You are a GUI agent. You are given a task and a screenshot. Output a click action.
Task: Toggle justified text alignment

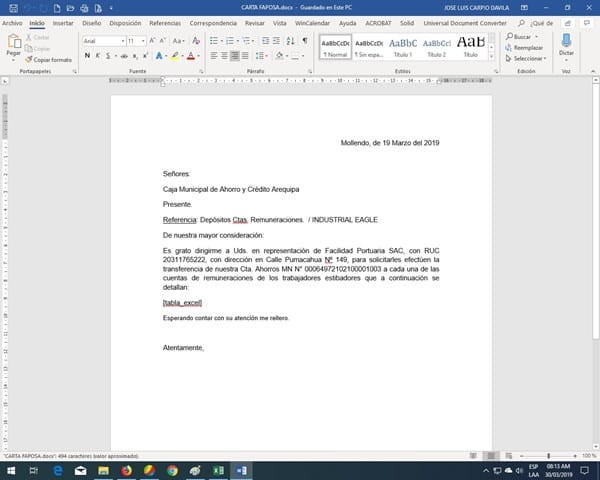(245, 56)
